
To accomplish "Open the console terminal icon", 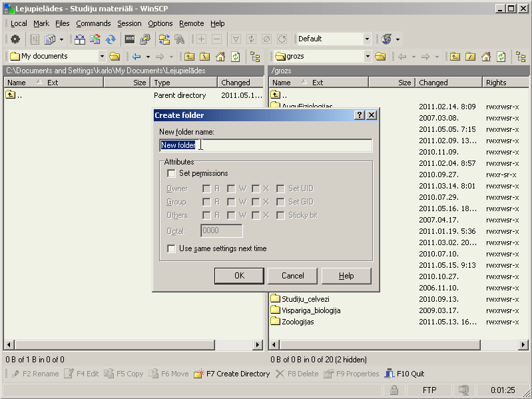I will pos(130,39).
